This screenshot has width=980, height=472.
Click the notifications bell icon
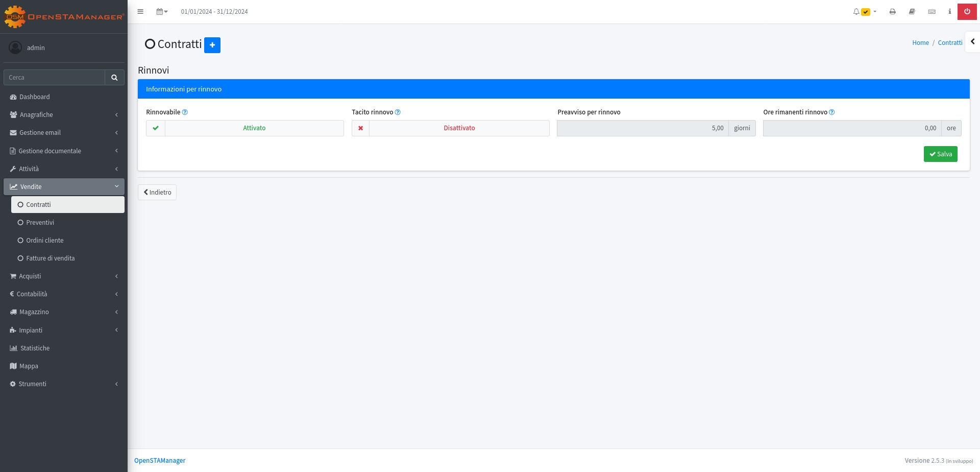[x=856, y=12]
